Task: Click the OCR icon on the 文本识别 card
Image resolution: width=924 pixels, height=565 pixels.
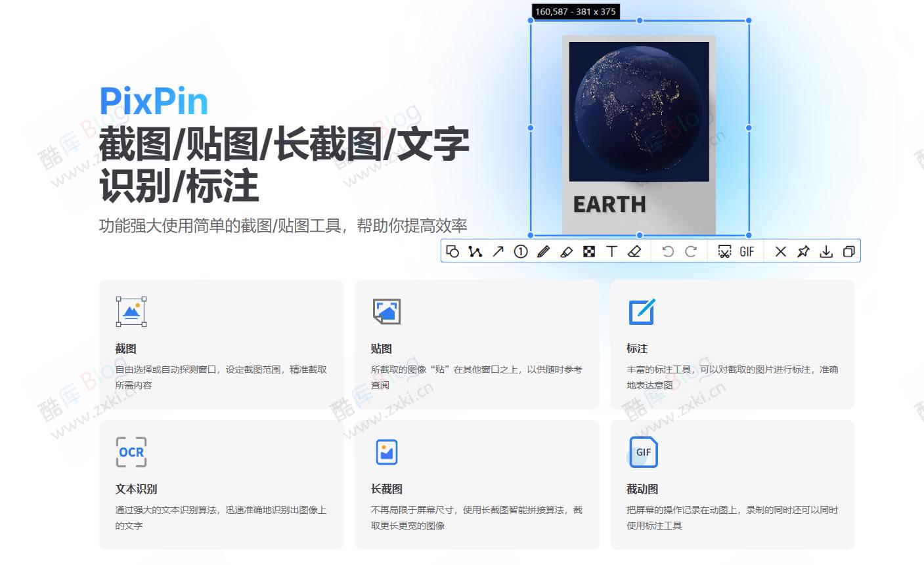Action: click(x=131, y=451)
